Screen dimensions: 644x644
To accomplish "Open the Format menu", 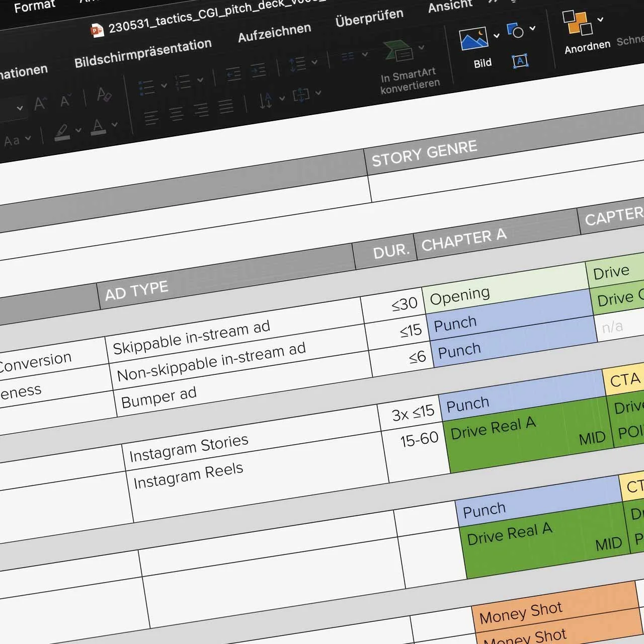I will pos(34,6).
